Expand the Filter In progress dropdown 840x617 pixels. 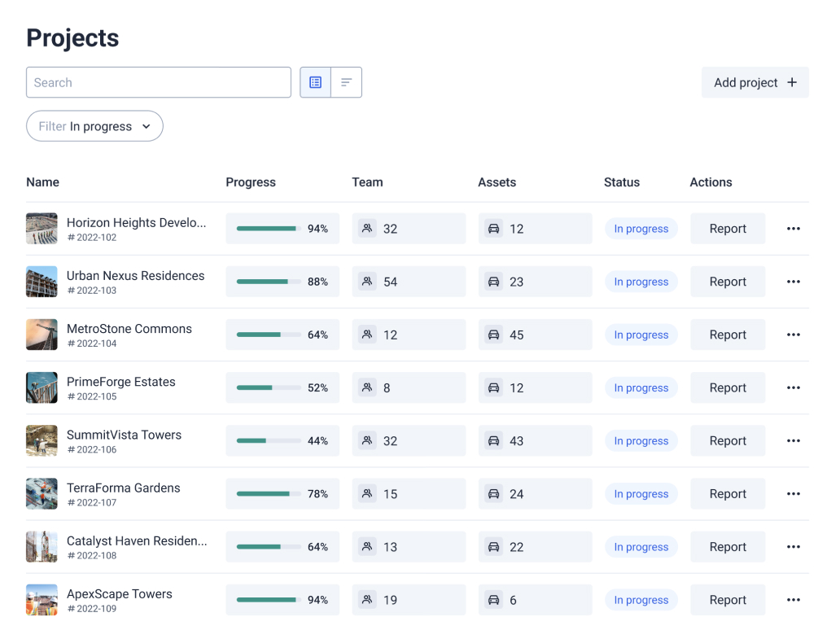[94, 126]
